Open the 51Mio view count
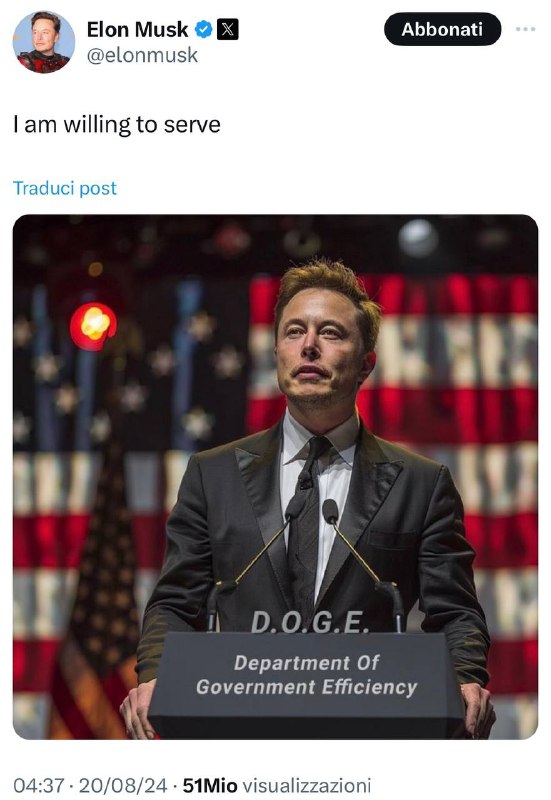The width and height of the screenshot is (551, 800). click(x=210, y=785)
